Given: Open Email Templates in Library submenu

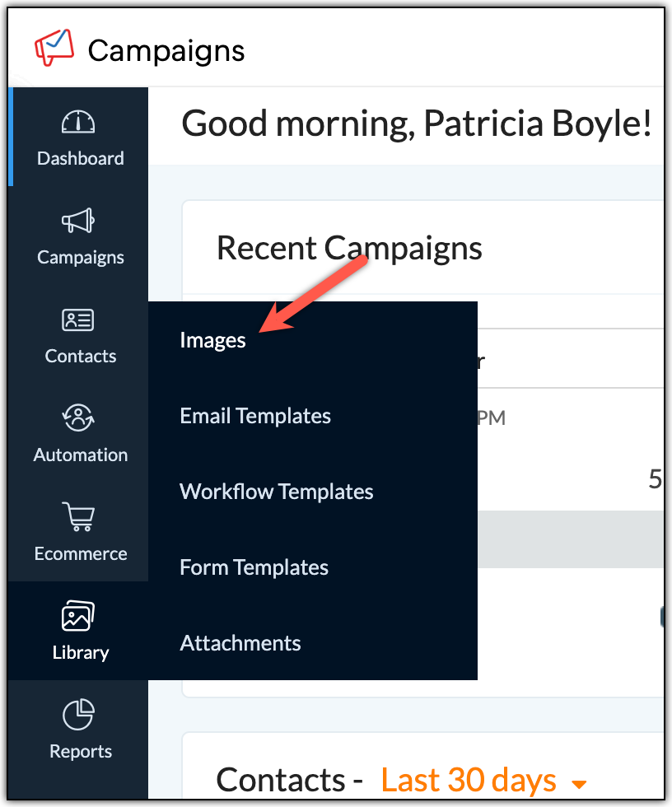Looking at the screenshot, I should (x=255, y=416).
